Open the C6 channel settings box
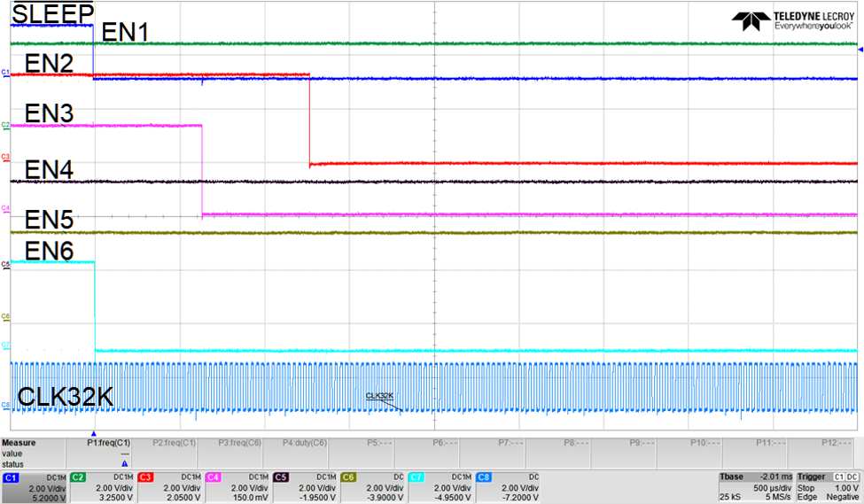 coord(372,486)
